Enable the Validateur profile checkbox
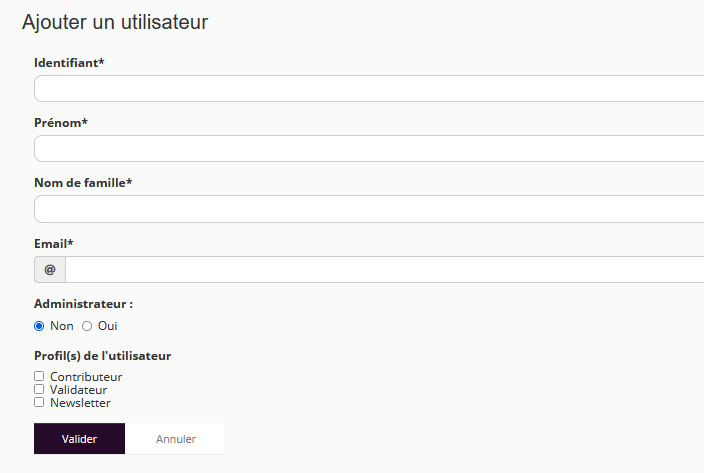Image resolution: width=704 pixels, height=473 pixels. pos(39,389)
